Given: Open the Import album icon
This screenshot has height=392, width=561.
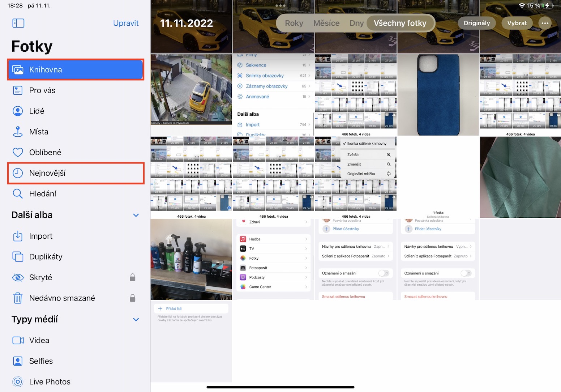Looking at the screenshot, I should [x=18, y=236].
